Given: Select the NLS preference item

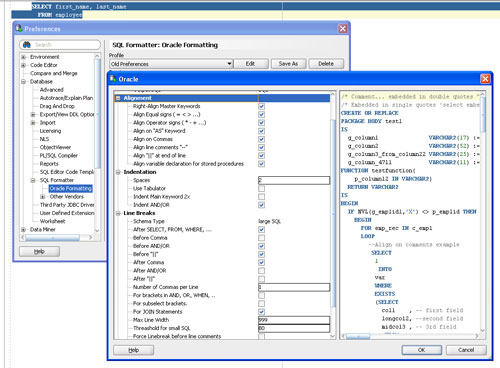Looking at the screenshot, I should pos(44,139).
